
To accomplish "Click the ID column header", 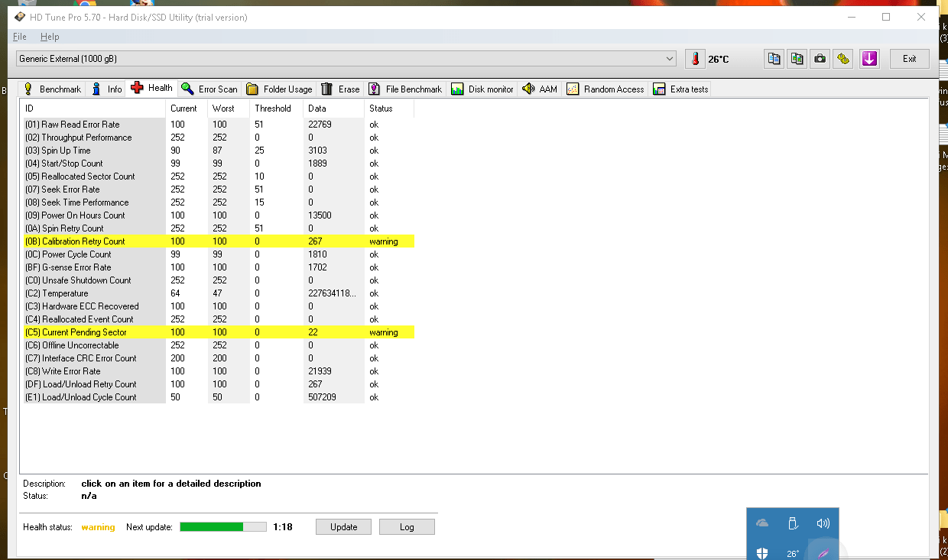I will click(93, 108).
